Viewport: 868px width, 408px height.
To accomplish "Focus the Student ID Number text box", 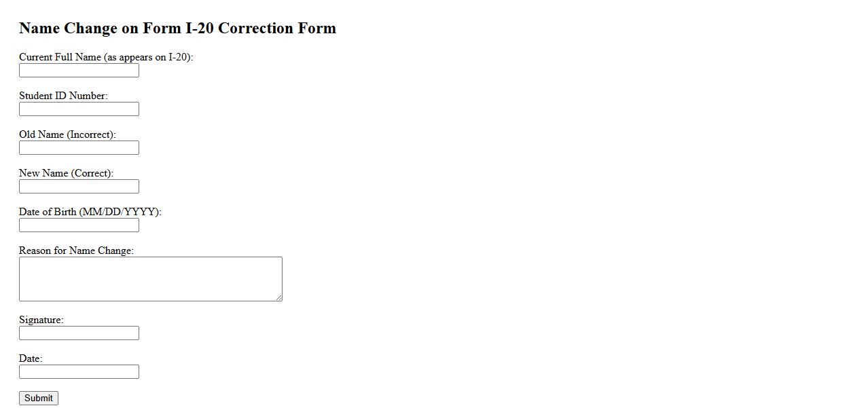I will [x=79, y=109].
